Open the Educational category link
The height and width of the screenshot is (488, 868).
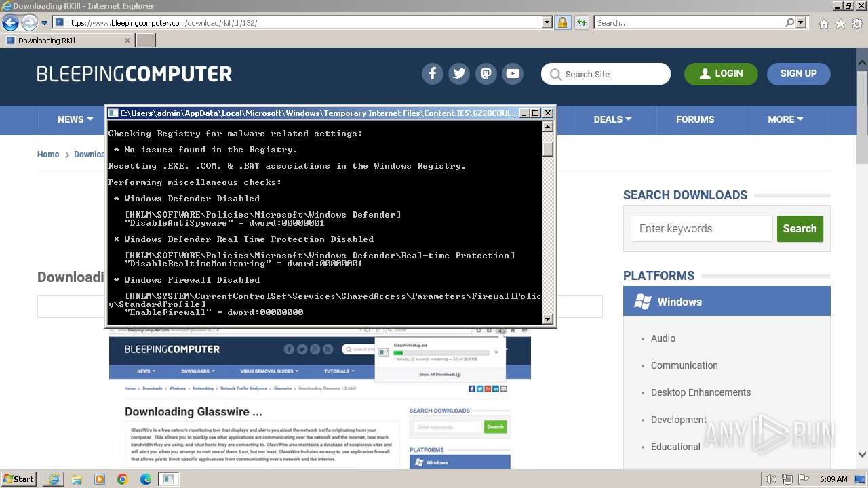tap(675, 447)
